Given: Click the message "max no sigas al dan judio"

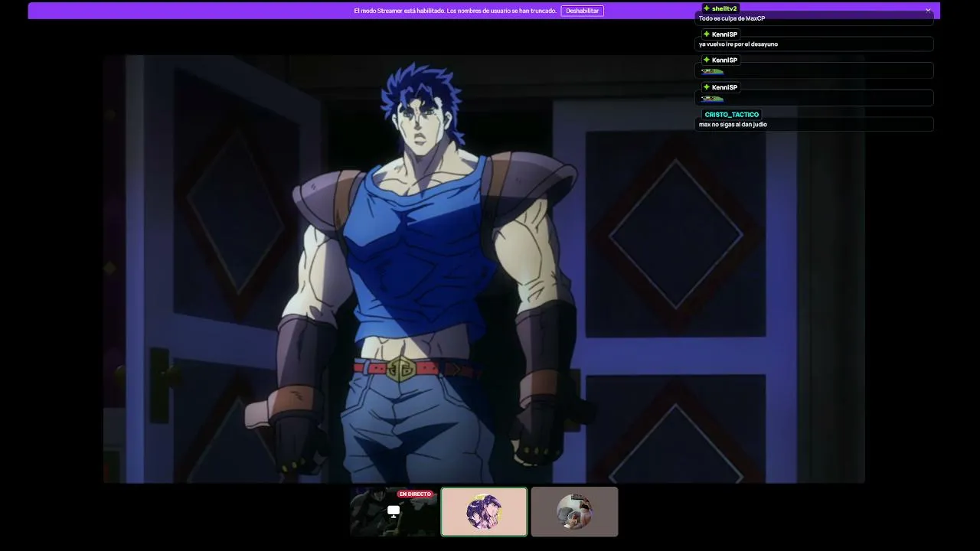Looking at the screenshot, I should pos(733,124).
